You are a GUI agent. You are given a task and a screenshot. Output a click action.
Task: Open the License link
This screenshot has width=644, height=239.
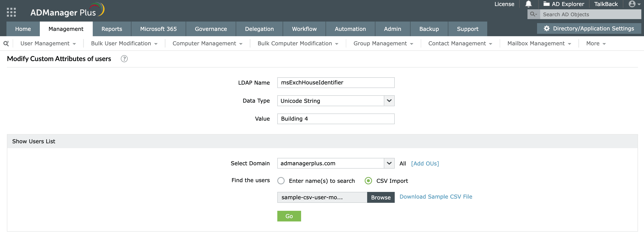504,4
